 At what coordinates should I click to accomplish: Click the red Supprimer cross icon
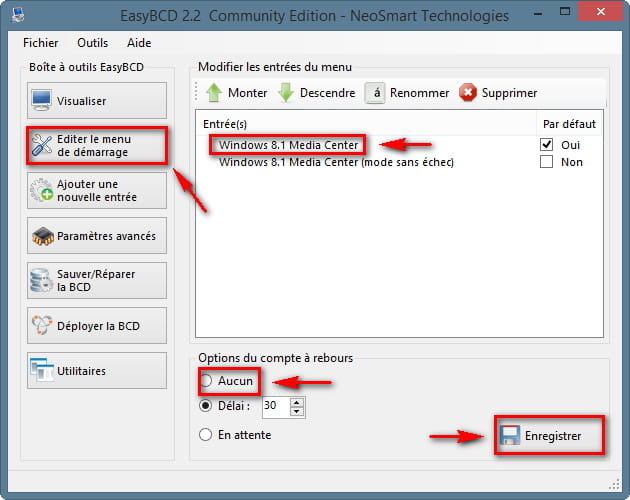(x=468, y=92)
